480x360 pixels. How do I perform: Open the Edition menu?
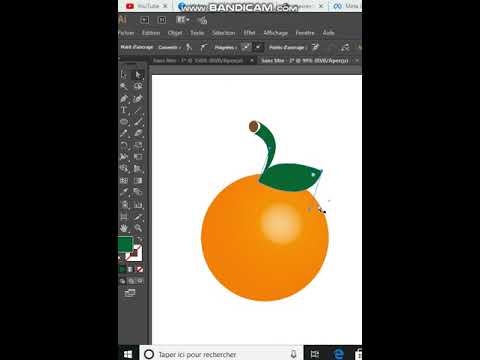click(151, 33)
